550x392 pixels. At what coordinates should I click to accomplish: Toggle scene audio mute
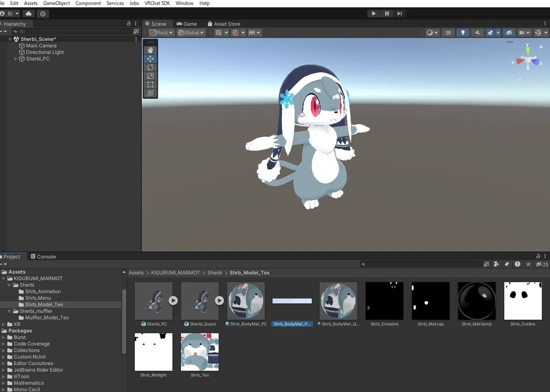coord(477,33)
